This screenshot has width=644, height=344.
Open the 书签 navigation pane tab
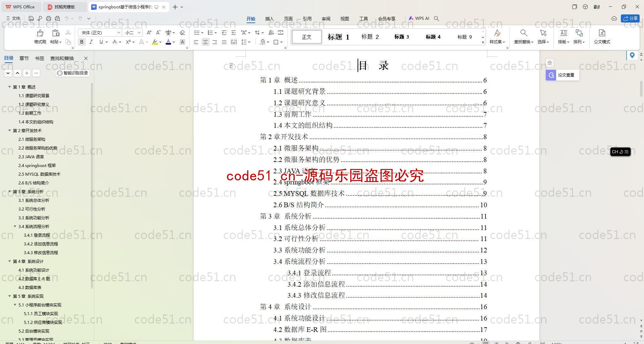pos(39,58)
